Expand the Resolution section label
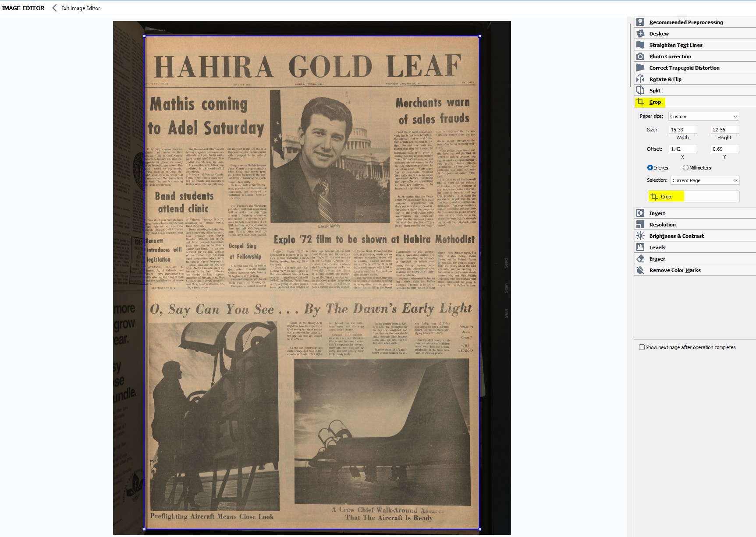Image resolution: width=756 pixels, height=537 pixels. point(662,225)
